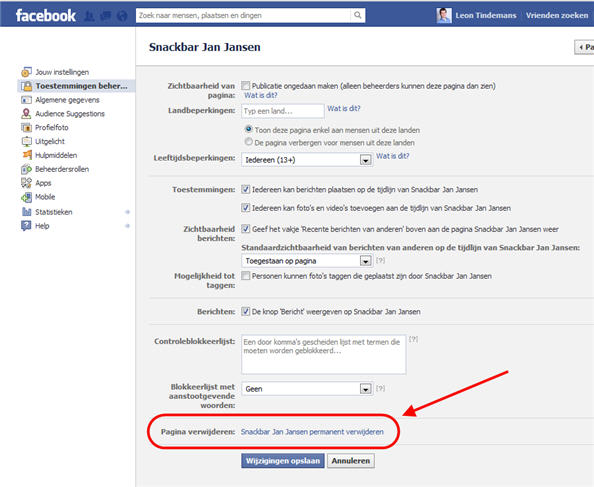Enable 'Publicatie ongedaan maken' checkbox

click(245, 86)
